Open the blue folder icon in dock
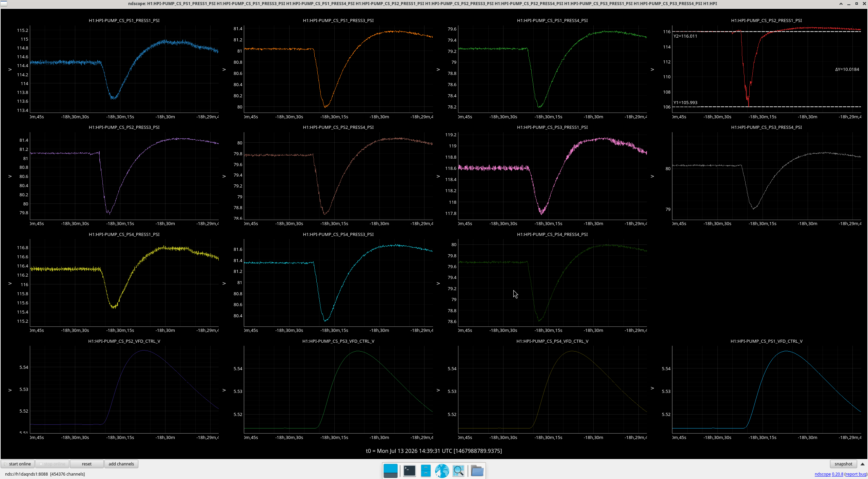This screenshot has height=479, width=868. point(477,471)
